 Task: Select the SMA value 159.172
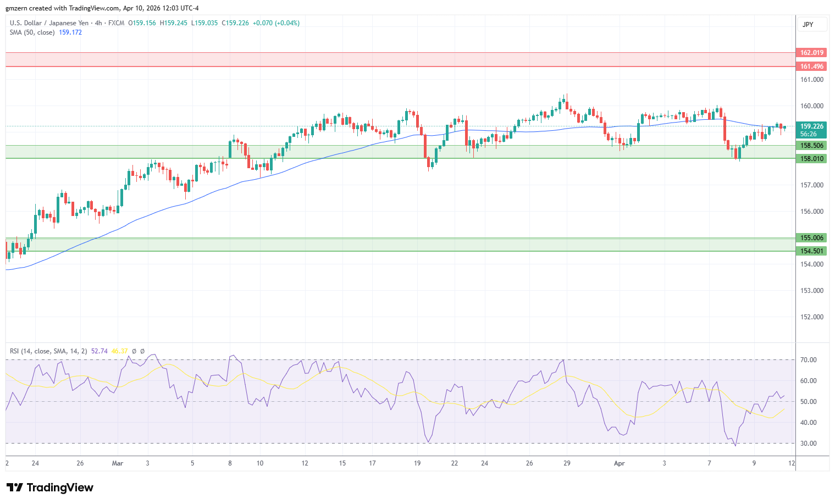click(70, 32)
